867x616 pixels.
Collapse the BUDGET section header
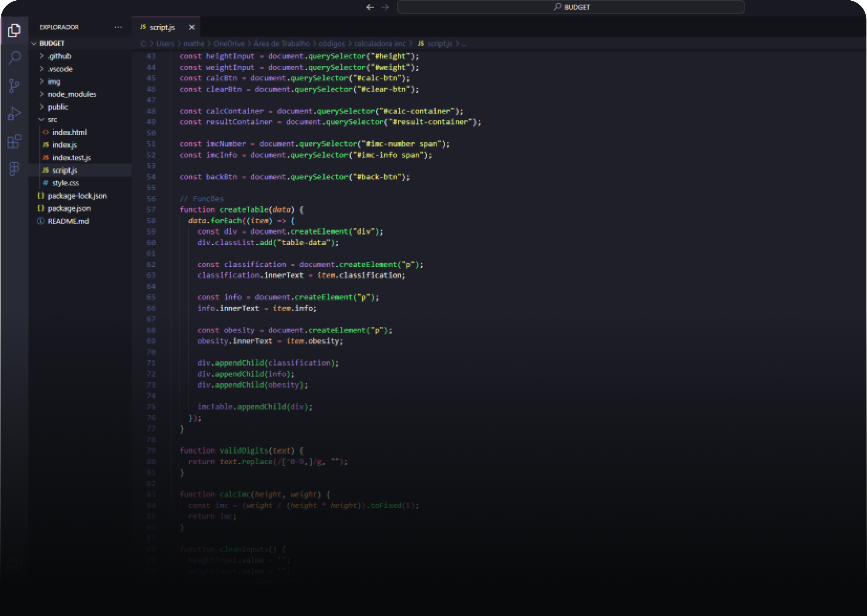[x=52, y=43]
